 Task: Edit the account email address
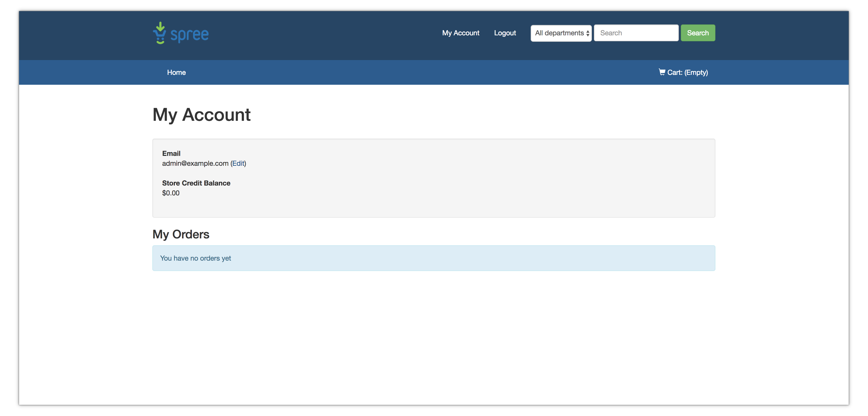point(238,164)
